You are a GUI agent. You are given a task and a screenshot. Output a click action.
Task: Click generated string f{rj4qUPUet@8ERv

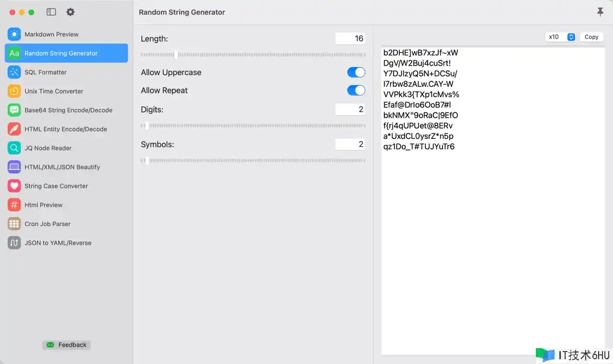[418, 126]
